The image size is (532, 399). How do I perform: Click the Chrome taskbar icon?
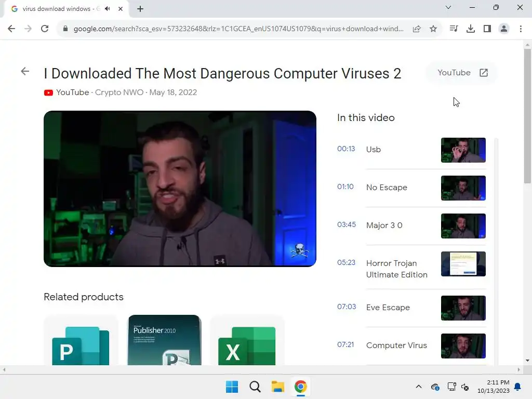pyautogui.click(x=301, y=387)
